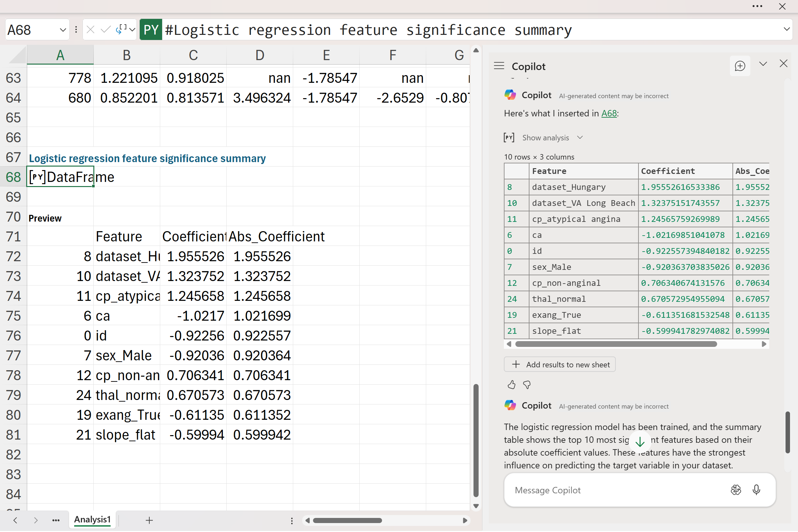Click the thumbs down feedback icon
Screen dimensions: 798x532
pyautogui.click(x=527, y=385)
